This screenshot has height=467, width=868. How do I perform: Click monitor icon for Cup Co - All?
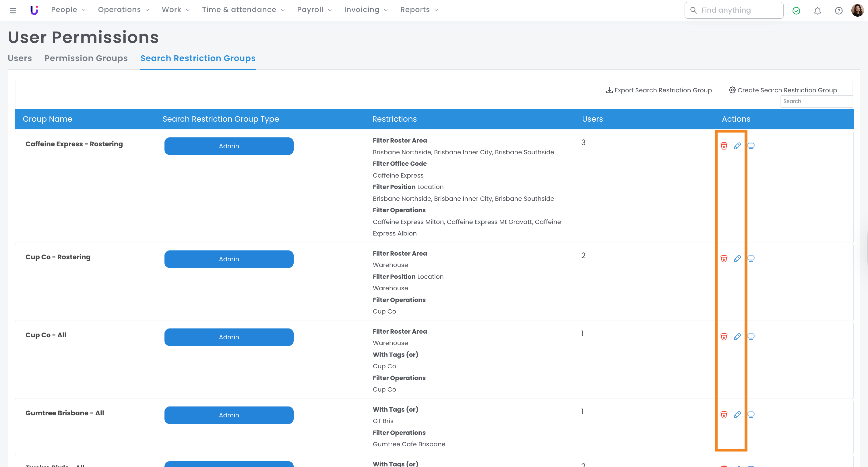click(x=751, y=337)
